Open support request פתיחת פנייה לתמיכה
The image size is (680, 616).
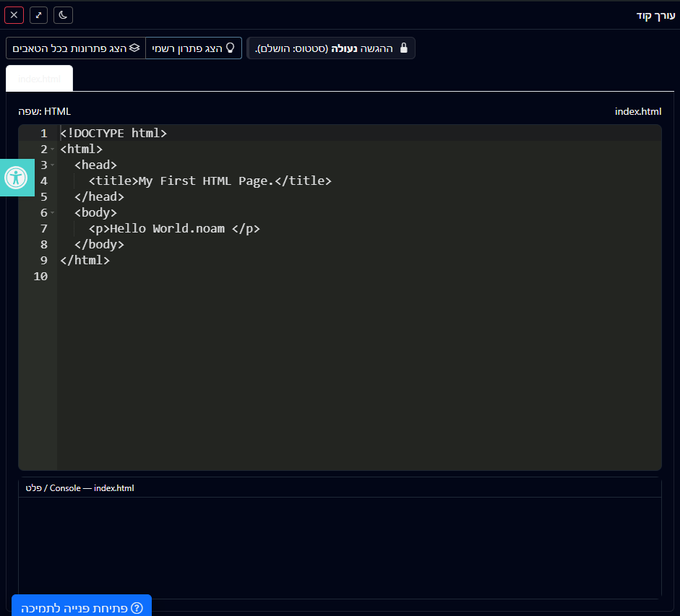point(82,606)
